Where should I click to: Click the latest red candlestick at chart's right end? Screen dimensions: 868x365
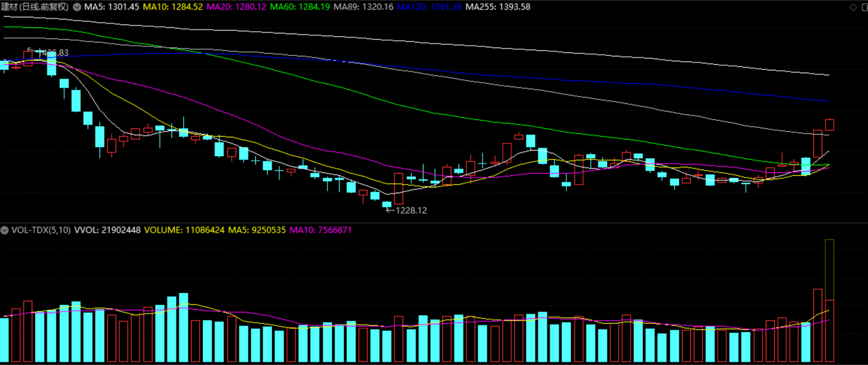pos(829,124)
